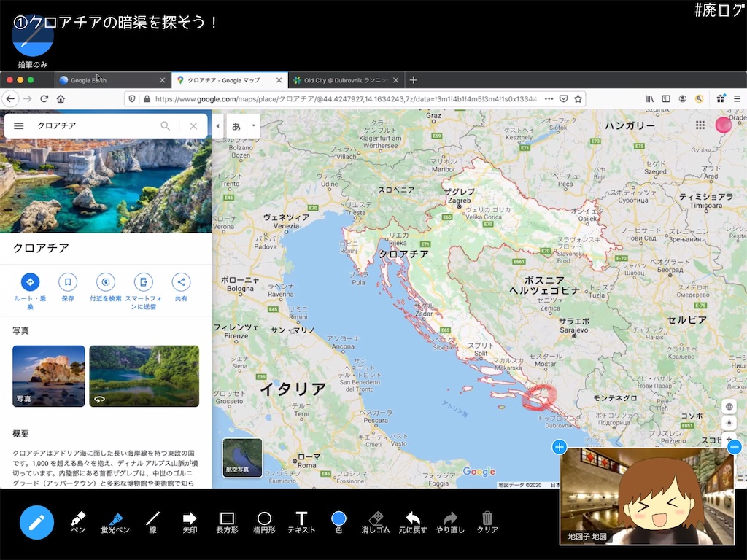Screen dimensions: 747x560
Task: Select the 楕円形 ellipse tool
Action: tap(264, 522)
